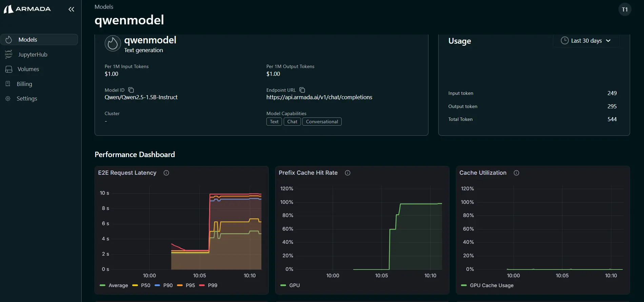Screen dimensions: 644x302
Task: Click the Settings gear icon
Action: (8, 99)
